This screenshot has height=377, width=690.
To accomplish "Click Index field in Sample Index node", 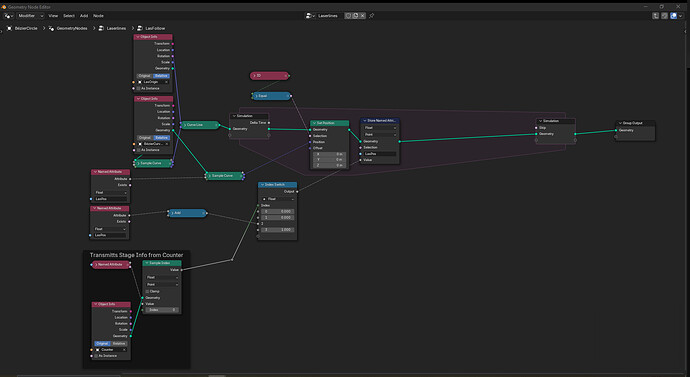I will 162,310.
